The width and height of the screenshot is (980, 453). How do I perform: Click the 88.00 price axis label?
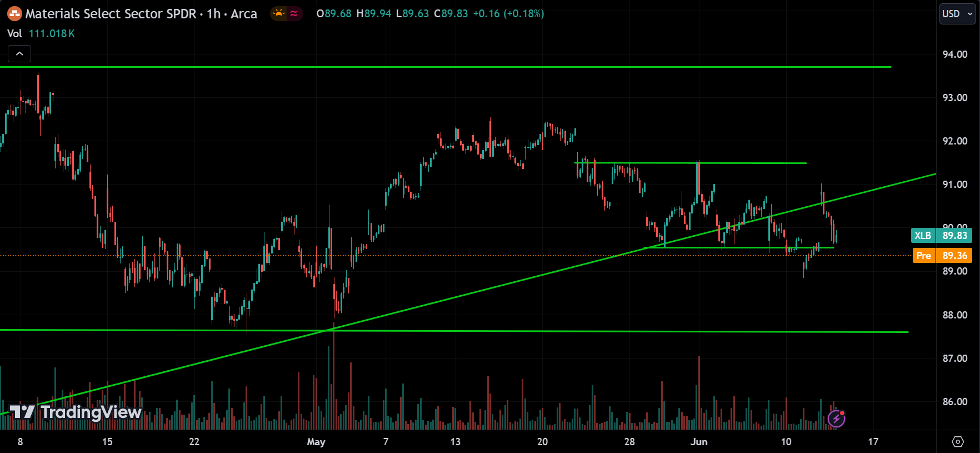tap(955, 315)
